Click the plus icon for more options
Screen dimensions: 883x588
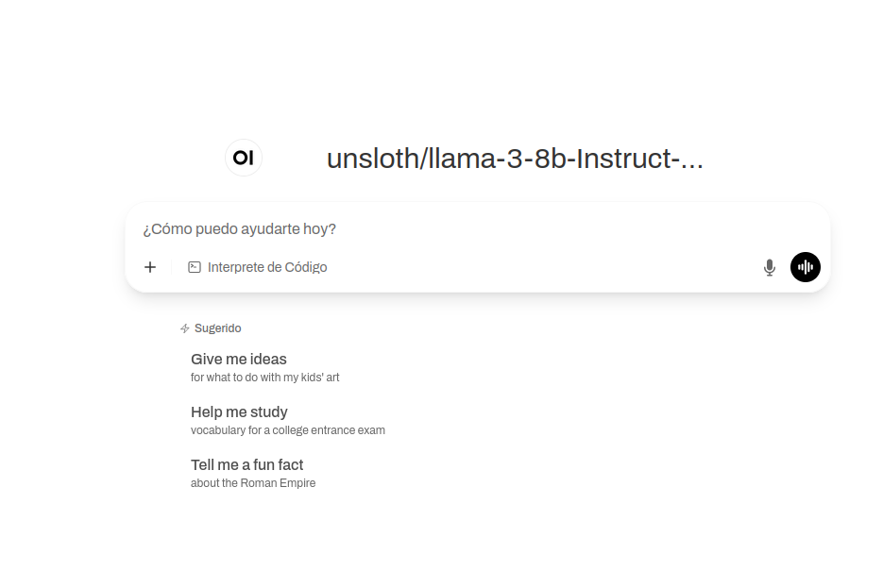150,267
